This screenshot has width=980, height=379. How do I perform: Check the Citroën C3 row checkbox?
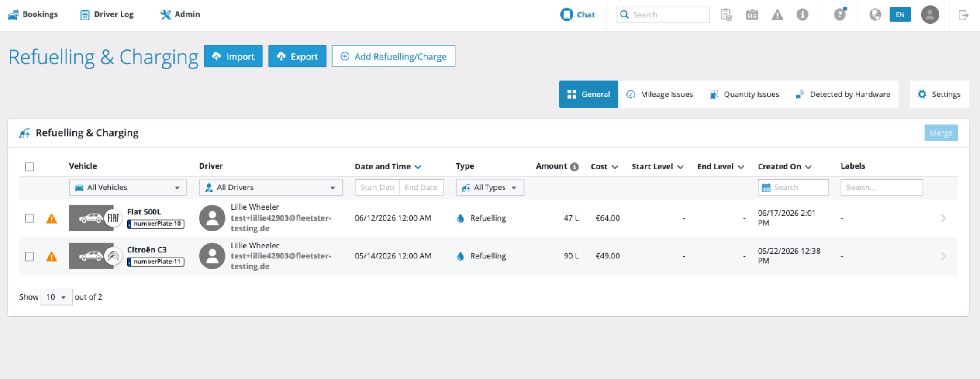pyautogui.click(x=30, y=256)
